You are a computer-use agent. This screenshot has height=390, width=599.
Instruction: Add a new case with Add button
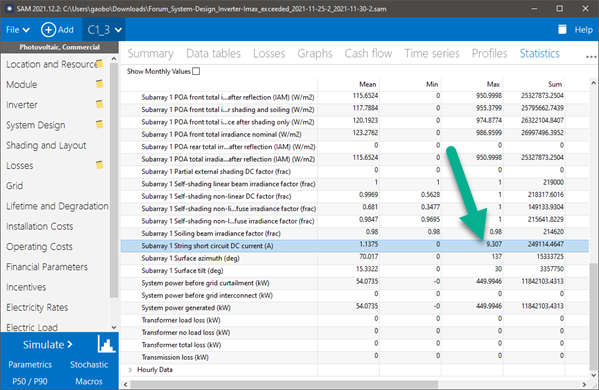[x=57, y=29]
